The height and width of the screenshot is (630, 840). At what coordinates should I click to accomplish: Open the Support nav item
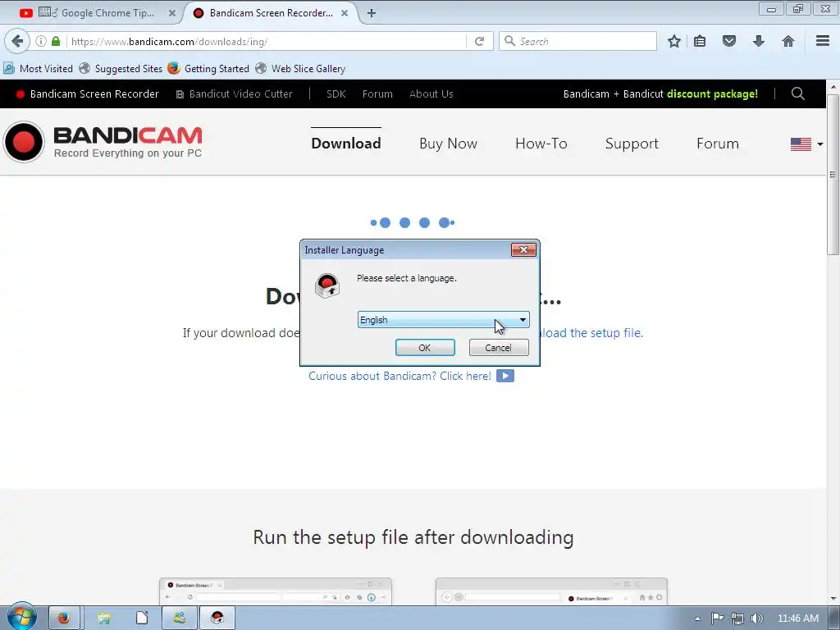point(632,144)
